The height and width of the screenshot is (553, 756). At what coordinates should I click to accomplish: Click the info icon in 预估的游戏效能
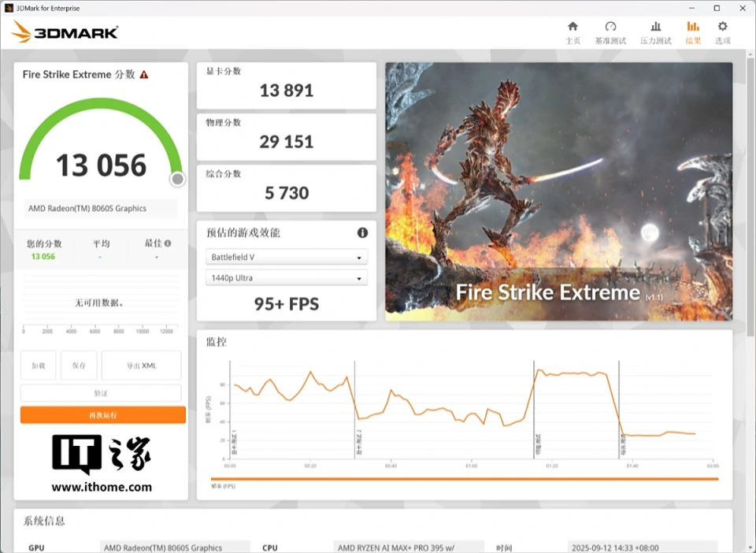(x=362, y=232)
